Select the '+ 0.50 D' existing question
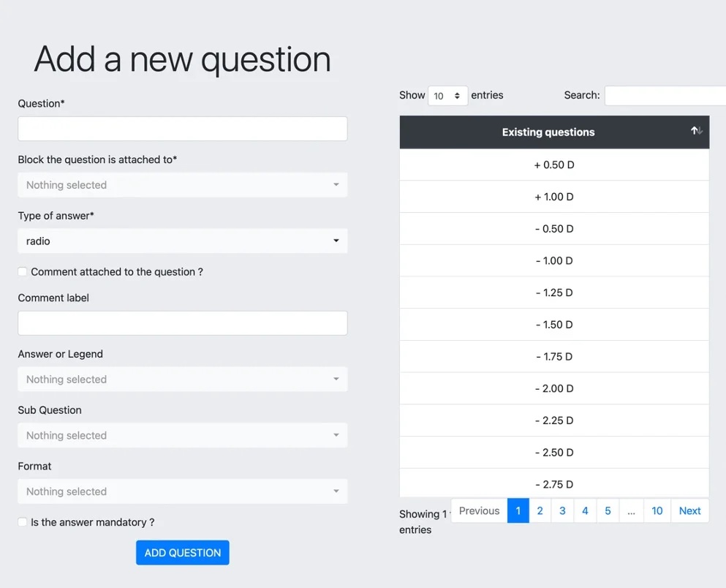Screen dimensions: 726x588 [x=554, y=165]
